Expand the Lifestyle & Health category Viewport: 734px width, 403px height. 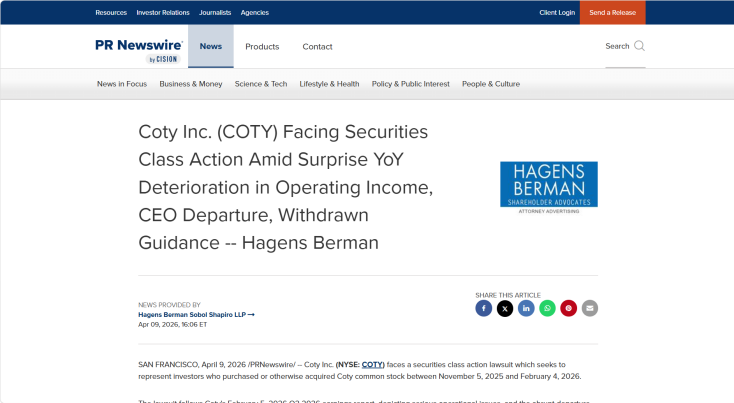(x=329, y=84)
